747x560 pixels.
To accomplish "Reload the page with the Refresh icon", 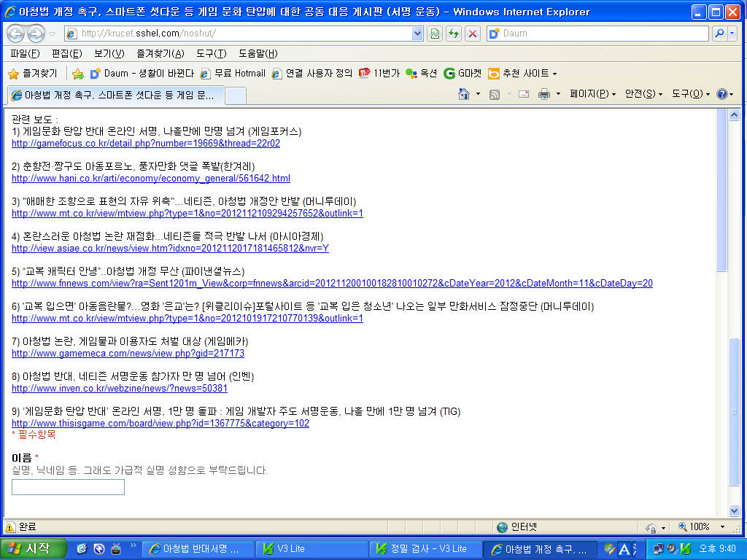I will tap(454, 34).
